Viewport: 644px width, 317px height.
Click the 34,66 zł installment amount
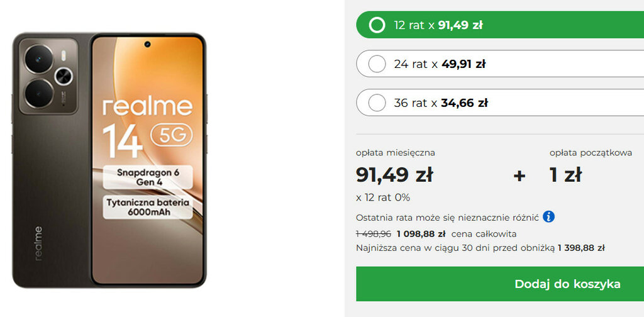point(464,103)
